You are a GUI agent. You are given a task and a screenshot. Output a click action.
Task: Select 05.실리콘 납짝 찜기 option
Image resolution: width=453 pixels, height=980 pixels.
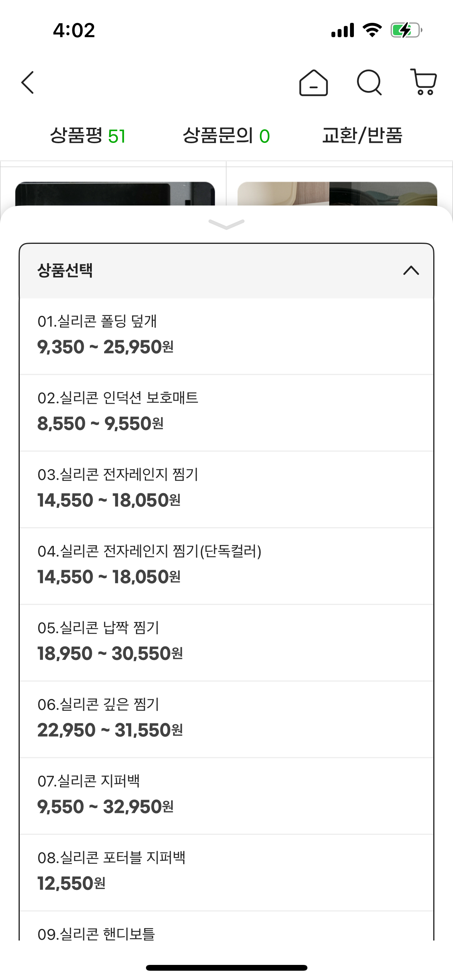click(x=226, y=642)
